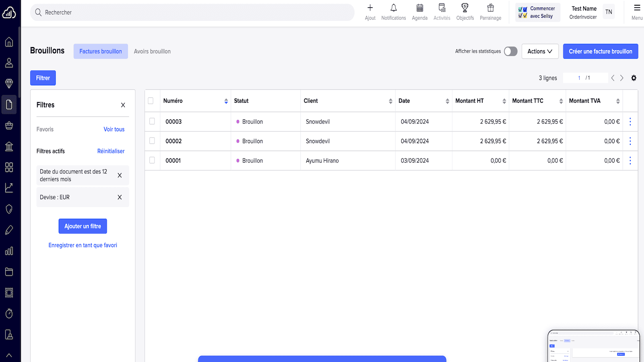Screen dimensions: 644x362
Task: Remove the Devise : EUR filter
Action: 120,197
